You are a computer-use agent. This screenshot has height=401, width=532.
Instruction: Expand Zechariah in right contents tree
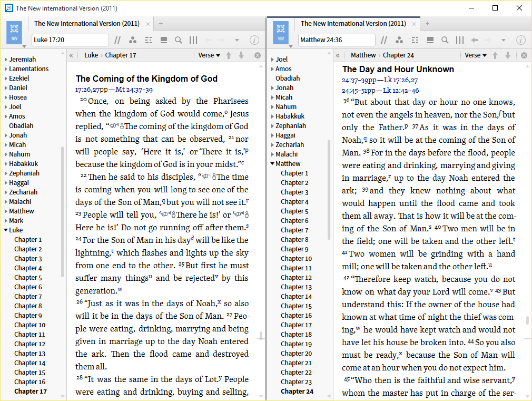point(273,145)
